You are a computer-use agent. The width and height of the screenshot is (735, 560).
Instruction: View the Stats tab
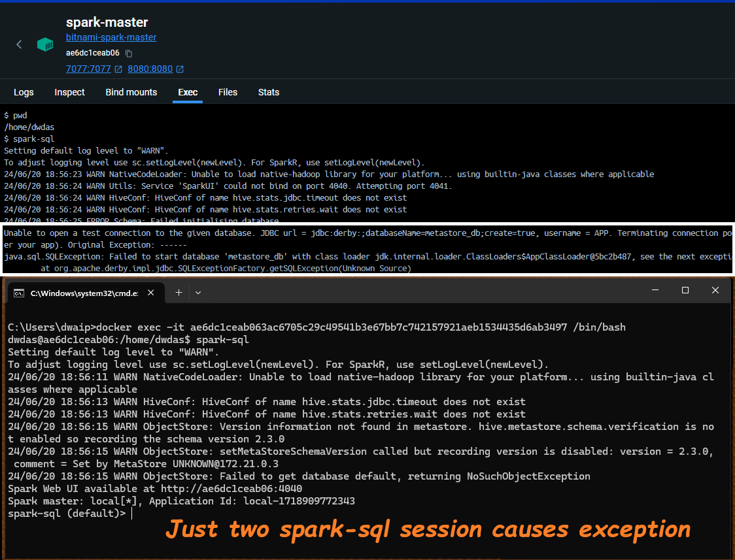tap(269, 92)
